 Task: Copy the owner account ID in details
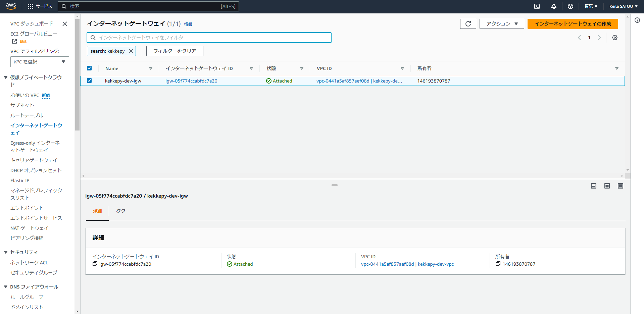(x=498, y=264)
